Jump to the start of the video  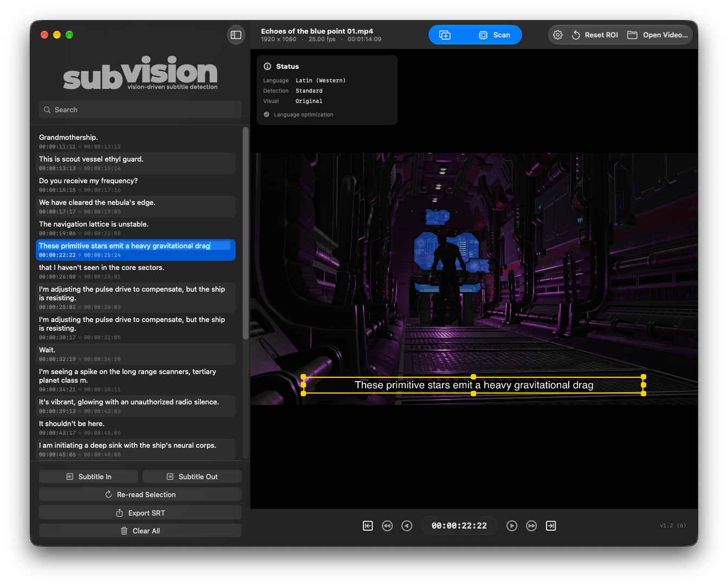tap(368, 526)
